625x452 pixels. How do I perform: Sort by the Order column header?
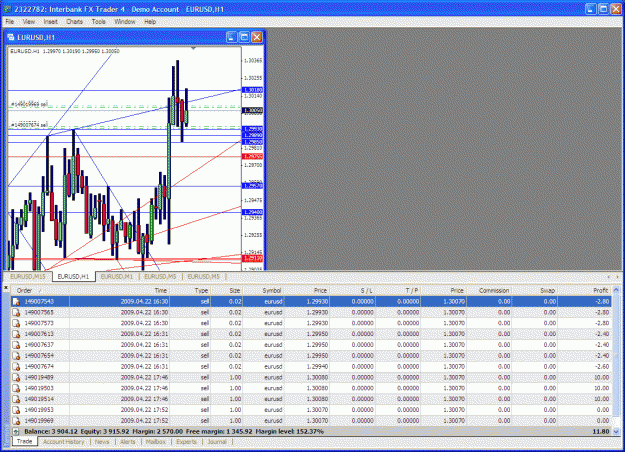[x=40, y=291]
